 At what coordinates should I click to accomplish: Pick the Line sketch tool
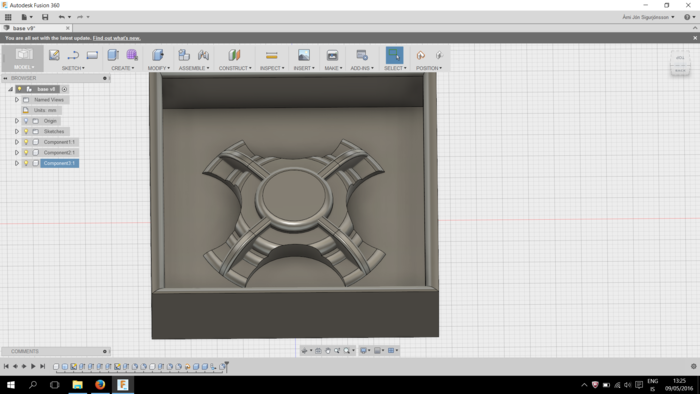73,55
